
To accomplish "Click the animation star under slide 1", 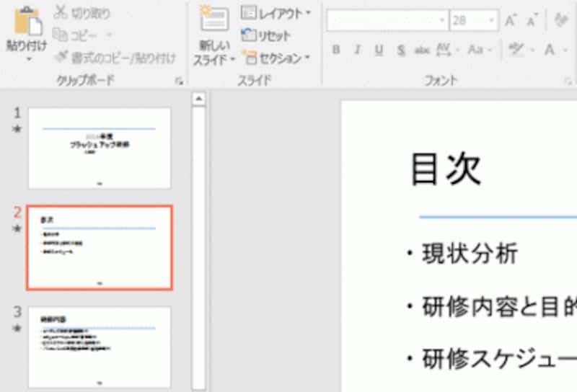I will 17,129.
